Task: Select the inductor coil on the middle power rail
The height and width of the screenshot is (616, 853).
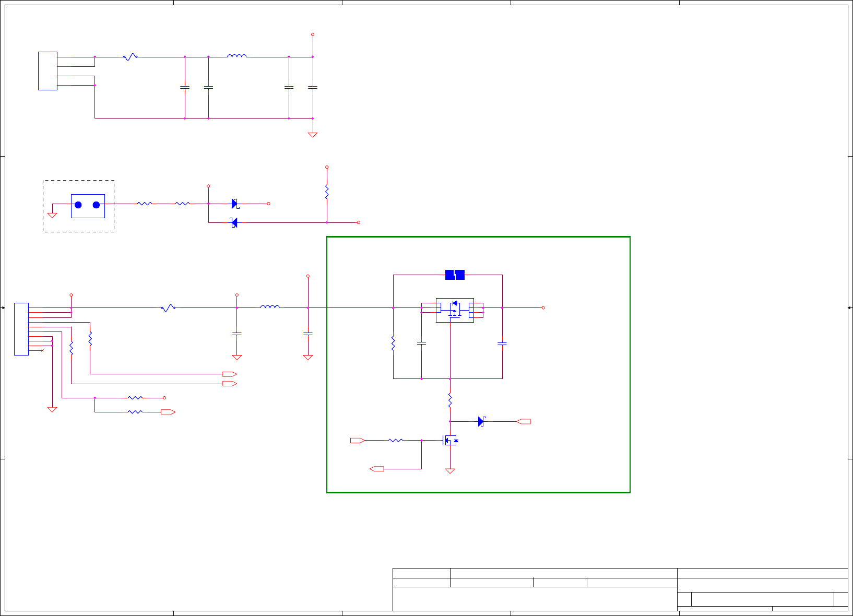Action: [270, 307]
